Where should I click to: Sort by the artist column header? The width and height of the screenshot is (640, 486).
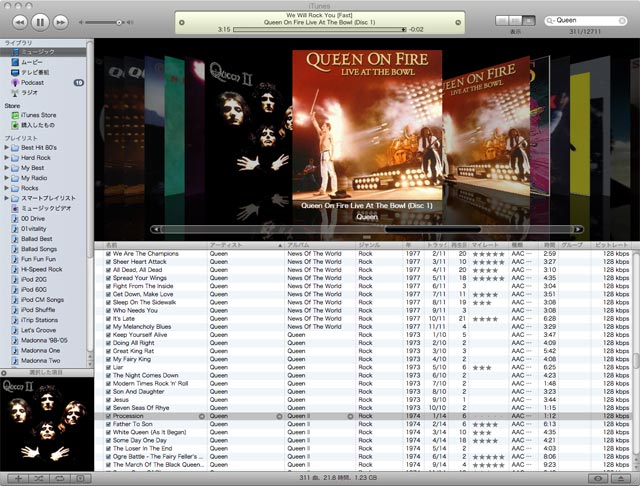[x=246, y=245]
